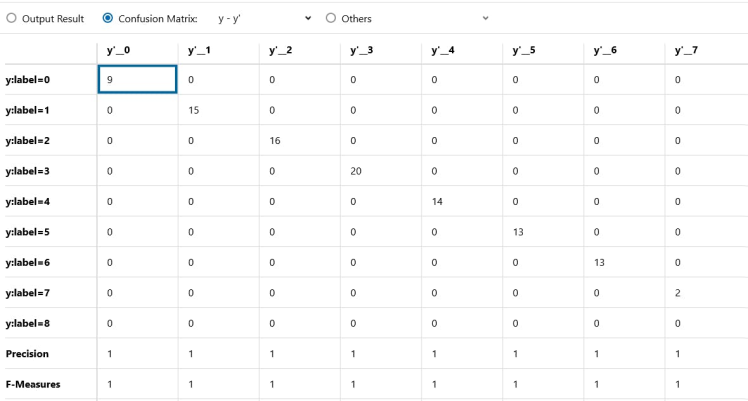This screenshot has height=401, width=748.
Task: Select the Others radio button
Action: click(x=331, y=18)
